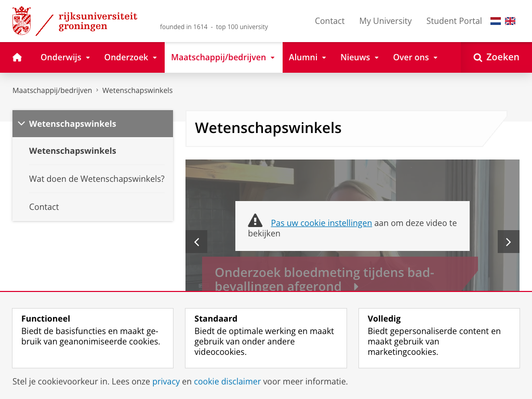This screenshot has width=532, height=399.
Task: Choose the Volledig cookie option
Action: [x=439, y=338]
